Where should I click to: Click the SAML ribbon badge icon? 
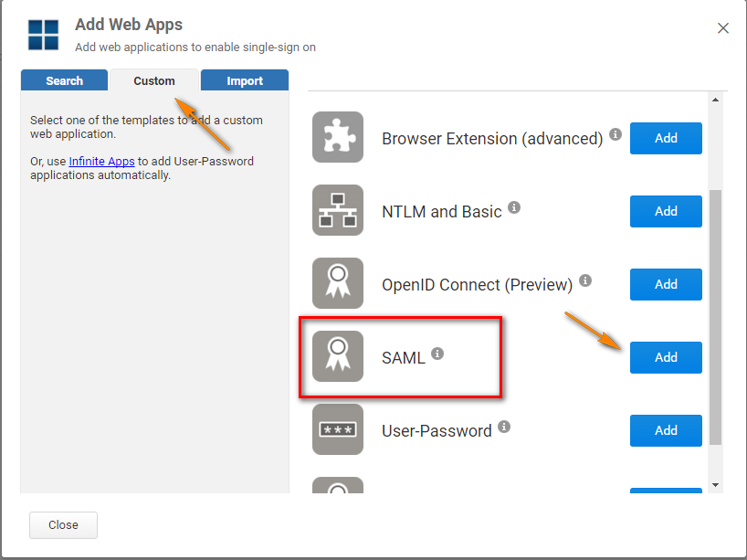point(338,356)
